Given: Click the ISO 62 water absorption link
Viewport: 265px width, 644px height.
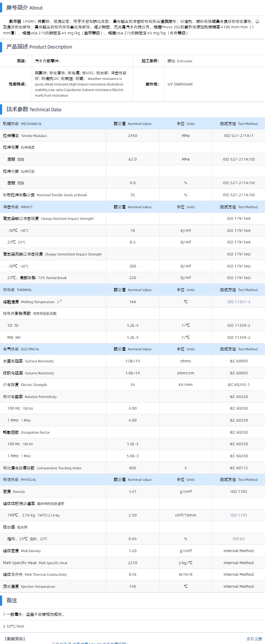Looking at the screenshot, I should point(238,539).
